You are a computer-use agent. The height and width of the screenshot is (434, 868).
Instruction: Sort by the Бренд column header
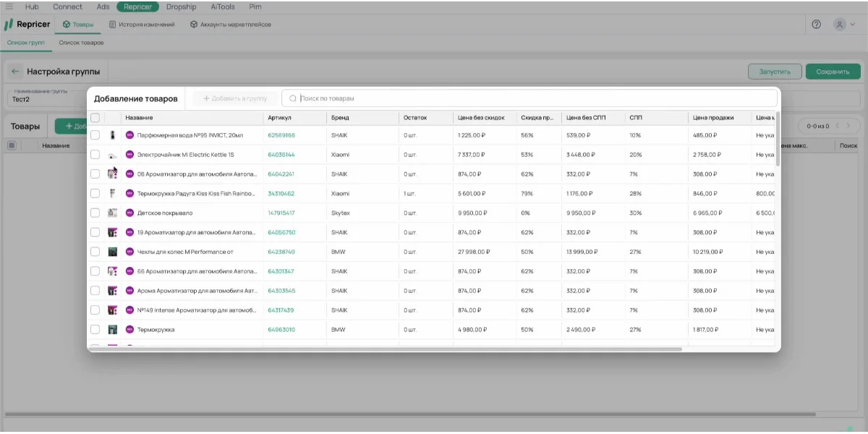[x=339, y=117]
